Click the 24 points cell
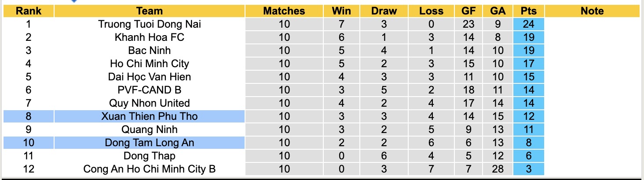644x180 pixels. click(528, 24)
